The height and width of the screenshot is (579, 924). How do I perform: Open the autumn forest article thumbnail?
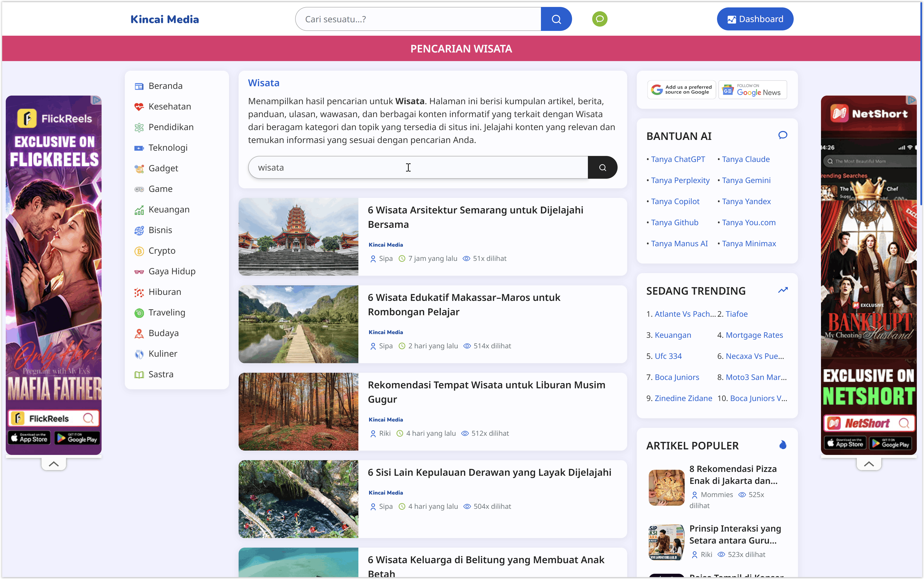(298, 412)
